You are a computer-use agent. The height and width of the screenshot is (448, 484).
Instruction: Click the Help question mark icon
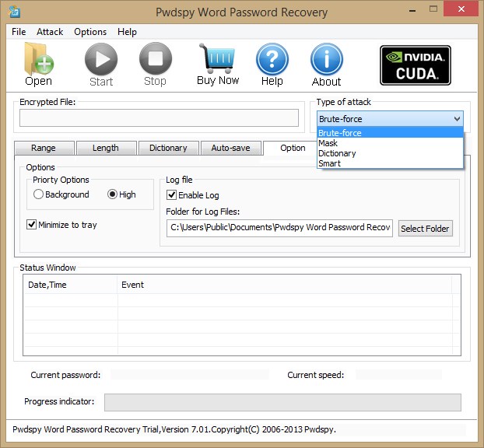[x=272, y=59]
